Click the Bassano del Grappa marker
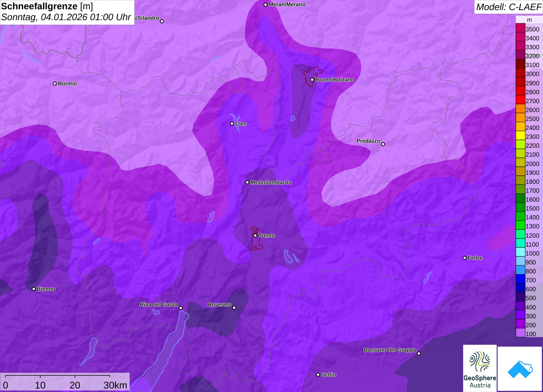 pyautogui.click(x=418, y=353)
